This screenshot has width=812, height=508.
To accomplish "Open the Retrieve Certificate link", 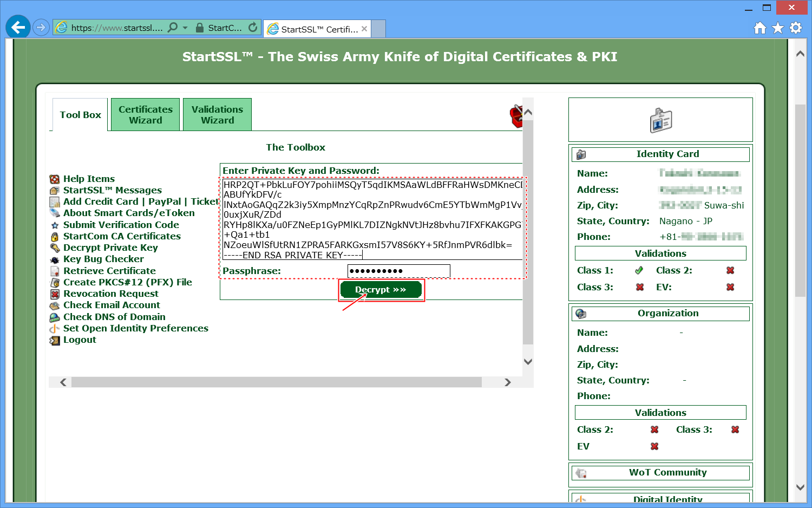I will pos(109,271).
